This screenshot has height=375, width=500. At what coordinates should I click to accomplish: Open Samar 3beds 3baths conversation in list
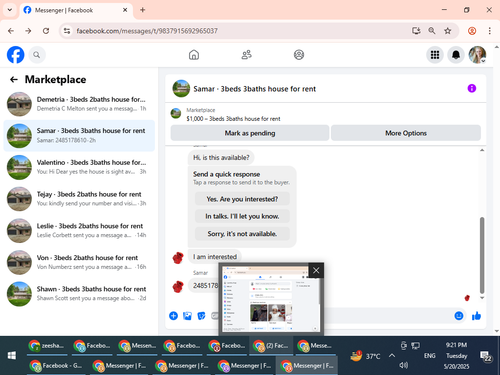point(79,136)
